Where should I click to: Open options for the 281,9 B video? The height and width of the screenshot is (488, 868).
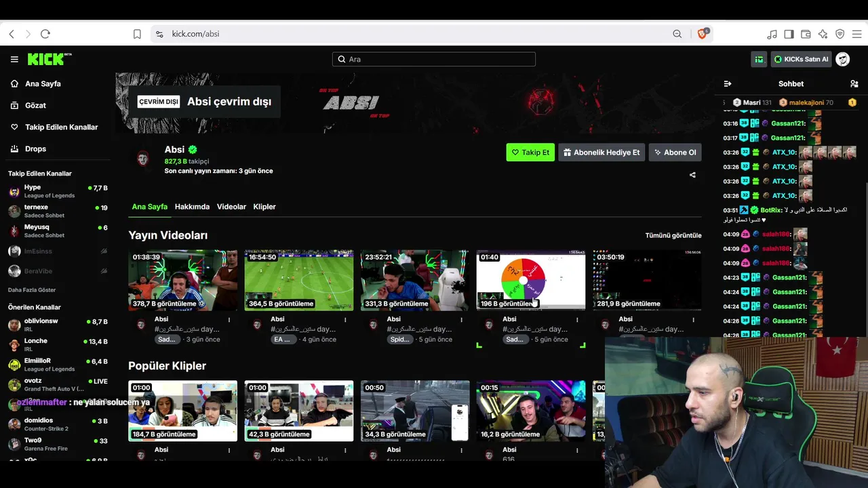[x=693, y=319]
